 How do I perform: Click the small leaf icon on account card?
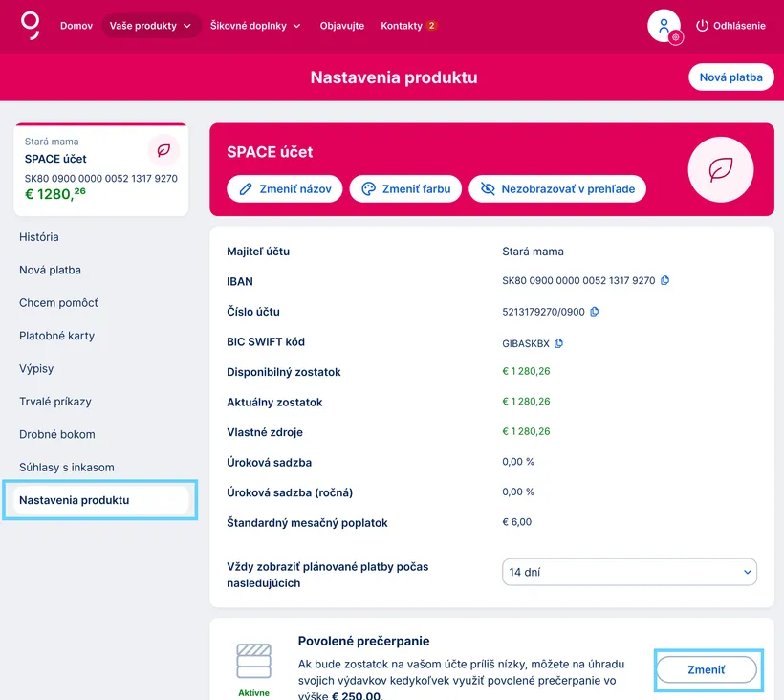(x=163, y=150)
